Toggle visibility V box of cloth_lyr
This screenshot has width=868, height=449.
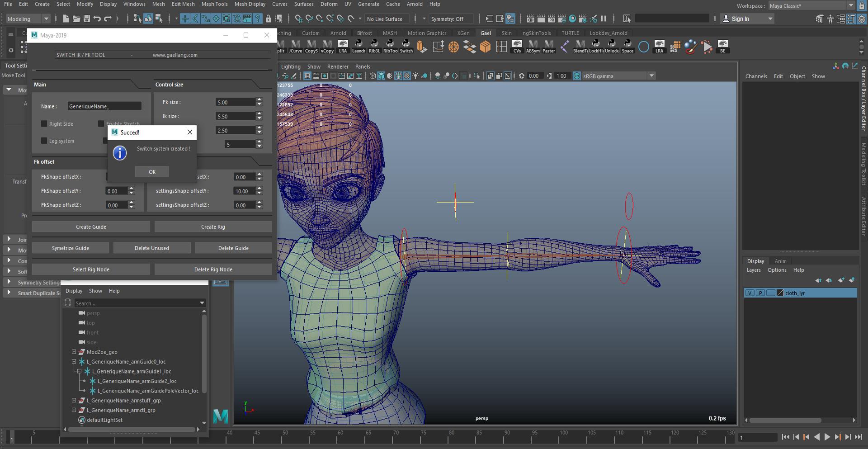point(750,293)
